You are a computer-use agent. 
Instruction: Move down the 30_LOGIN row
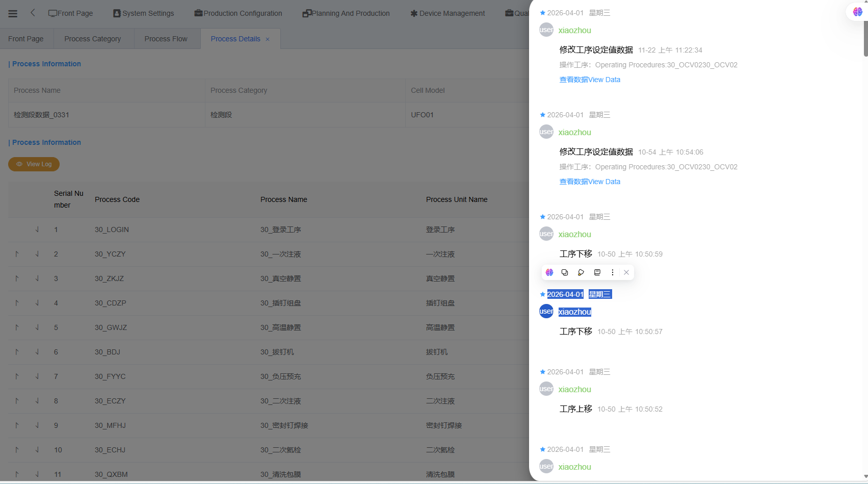click(x=37, y=230)
